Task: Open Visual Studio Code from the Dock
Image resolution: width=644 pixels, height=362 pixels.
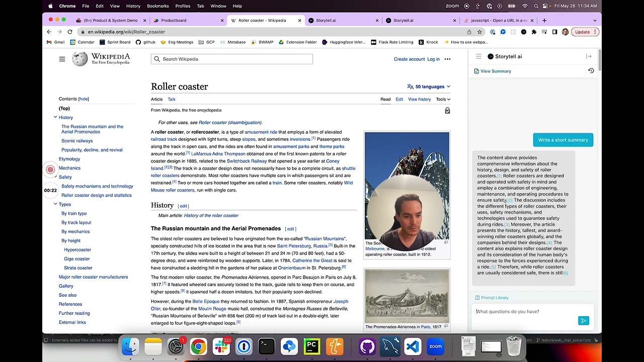Action: 413,346
